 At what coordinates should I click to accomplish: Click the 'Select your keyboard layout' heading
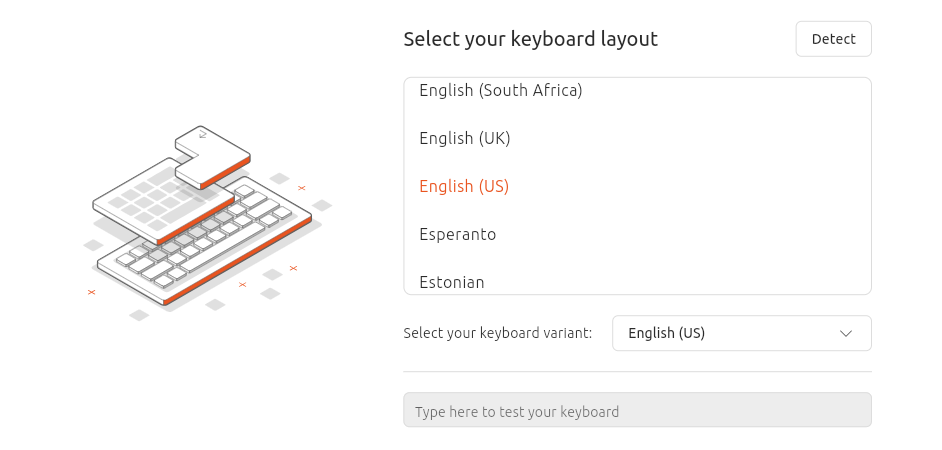[530, 39]
